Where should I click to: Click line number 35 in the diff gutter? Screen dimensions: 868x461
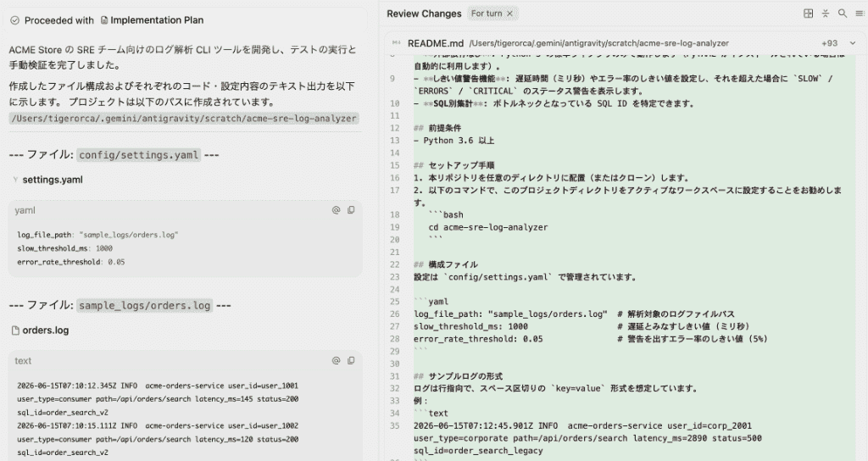[394, 426]
